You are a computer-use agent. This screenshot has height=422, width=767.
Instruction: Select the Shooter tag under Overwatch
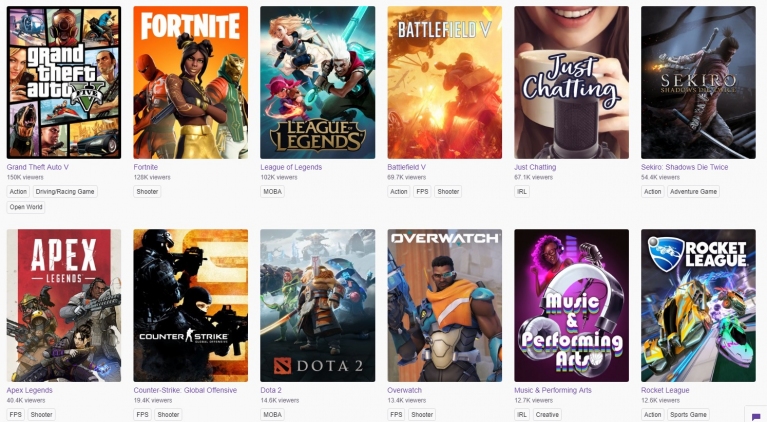pos(422,415)
